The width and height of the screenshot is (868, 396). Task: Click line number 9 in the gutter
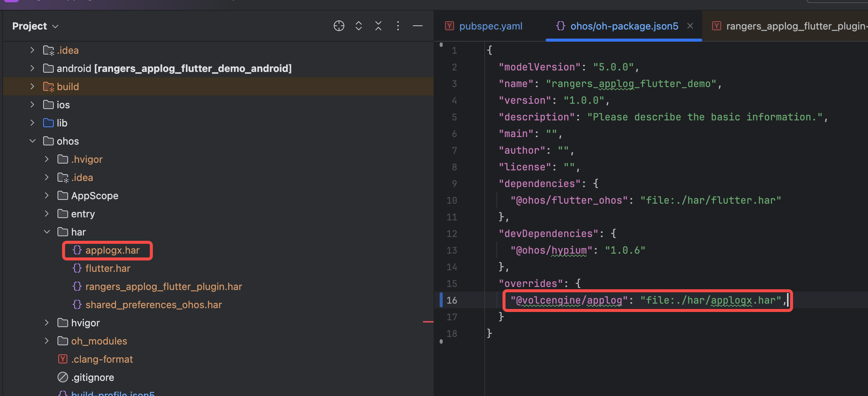(x=454, y=184)
